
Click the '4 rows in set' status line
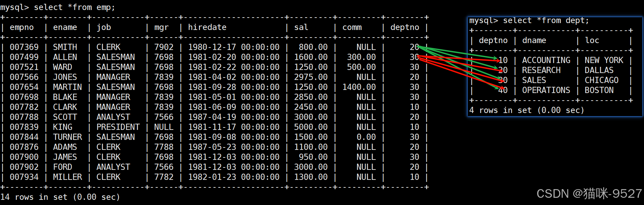(527, 110)
